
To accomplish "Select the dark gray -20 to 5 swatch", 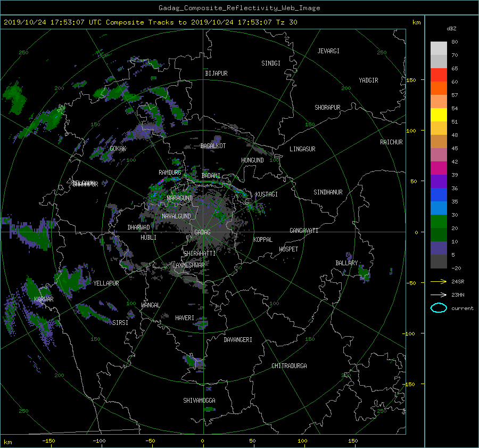I will (x=439, y=262).
